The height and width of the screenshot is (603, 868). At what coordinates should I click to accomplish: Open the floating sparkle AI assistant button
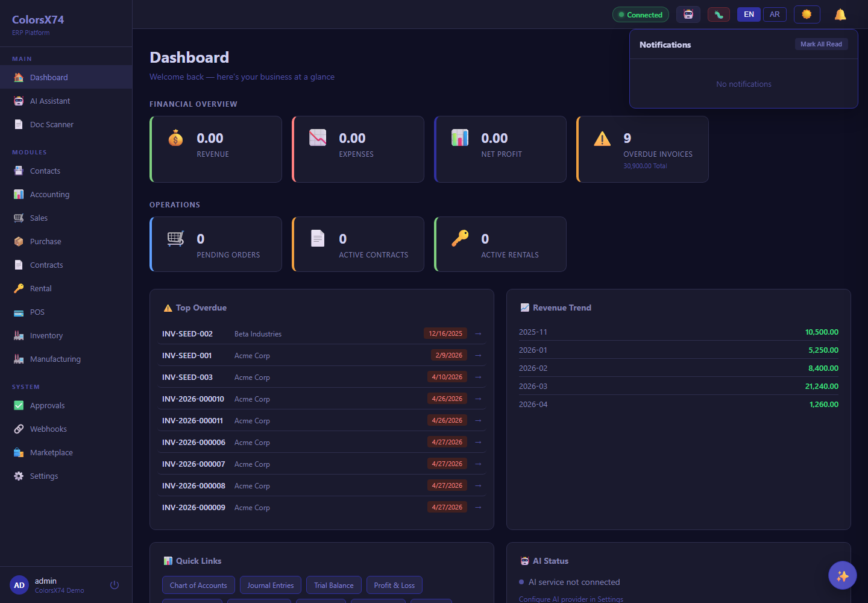click(x=843, y=575)
